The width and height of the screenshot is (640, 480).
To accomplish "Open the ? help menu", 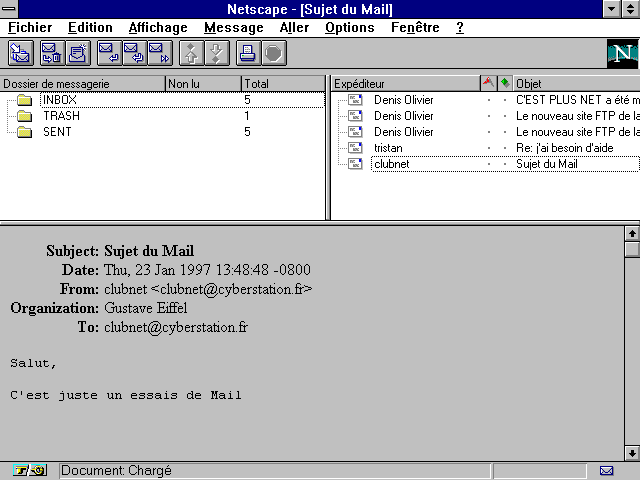I will tap(460, 27).
